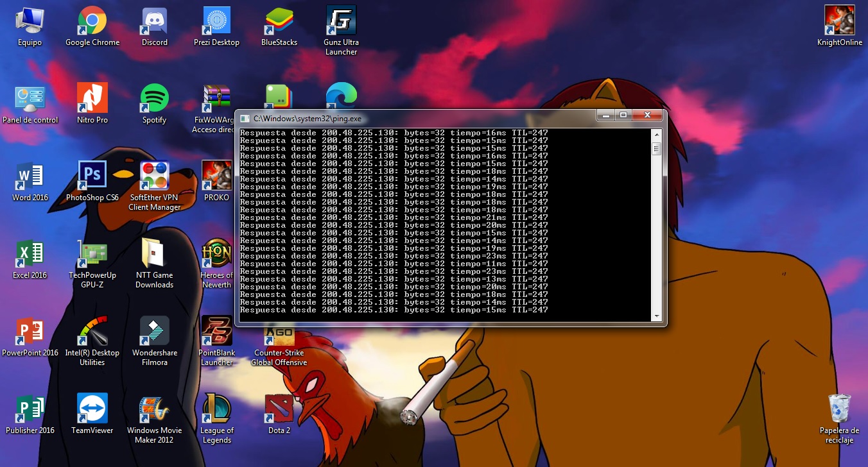Click the reply line with tiempo=11ms
This screenshot has width=868, height=467.
point(394,264)
